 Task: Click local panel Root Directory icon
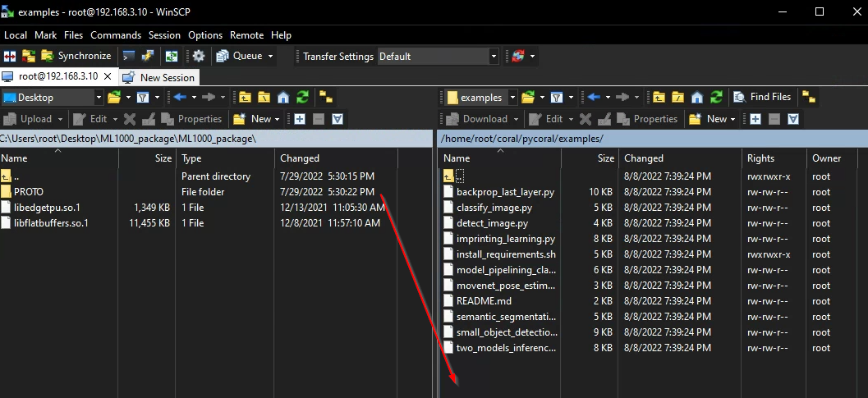264,98
